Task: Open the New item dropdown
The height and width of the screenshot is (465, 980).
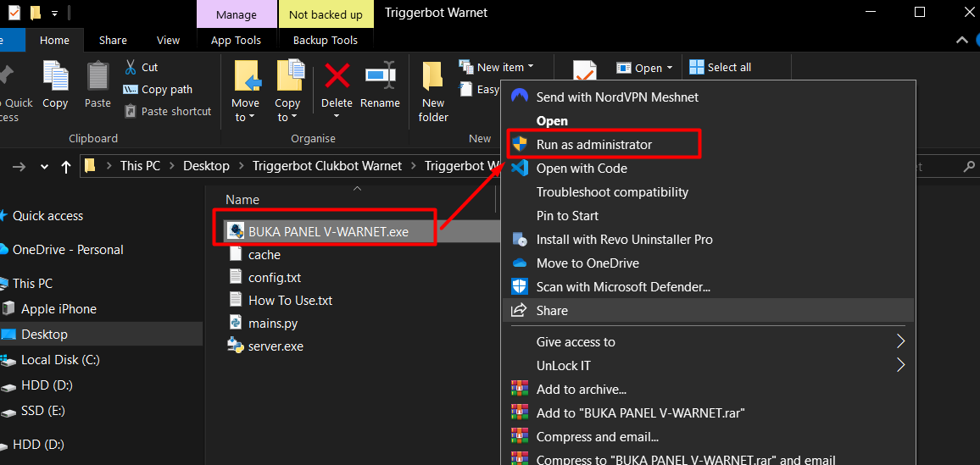Action: click(498, 67)
